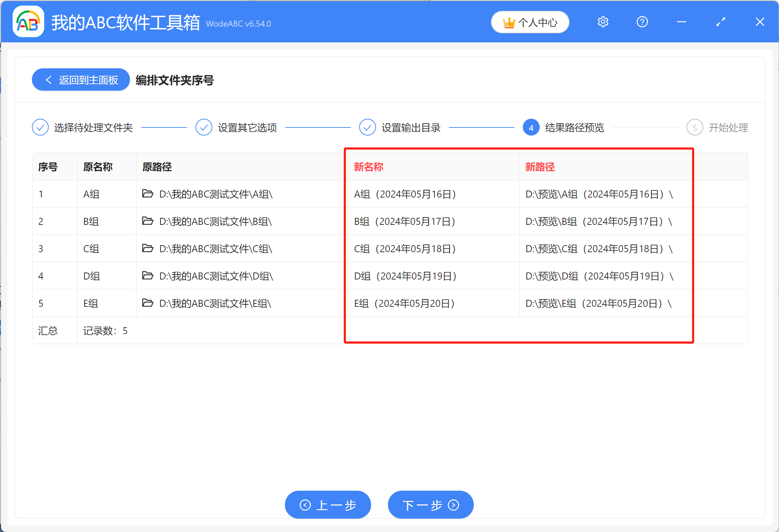Click the 新名称 column header

click(x=368, y=167)
